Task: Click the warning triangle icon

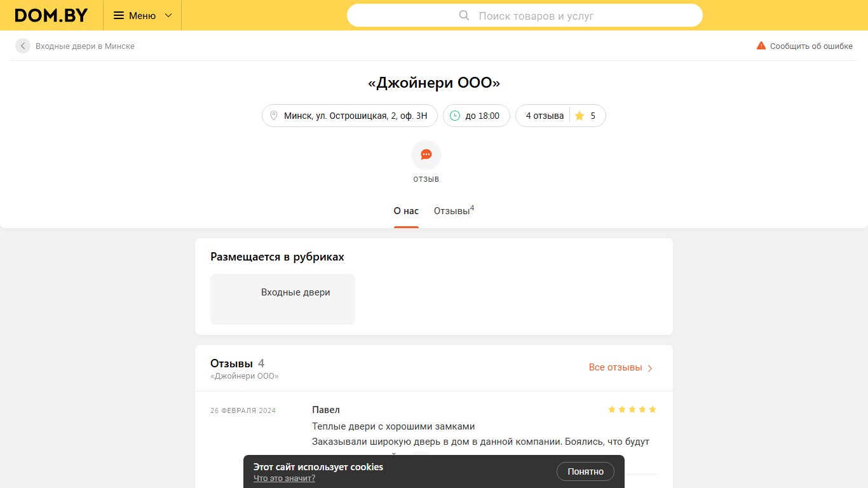Action: tap(761, 46)
